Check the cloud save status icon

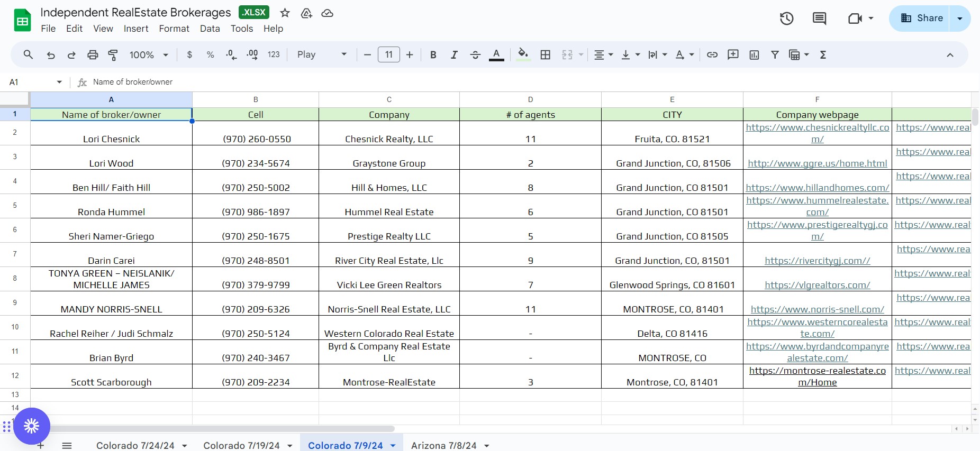coord(328,13)
